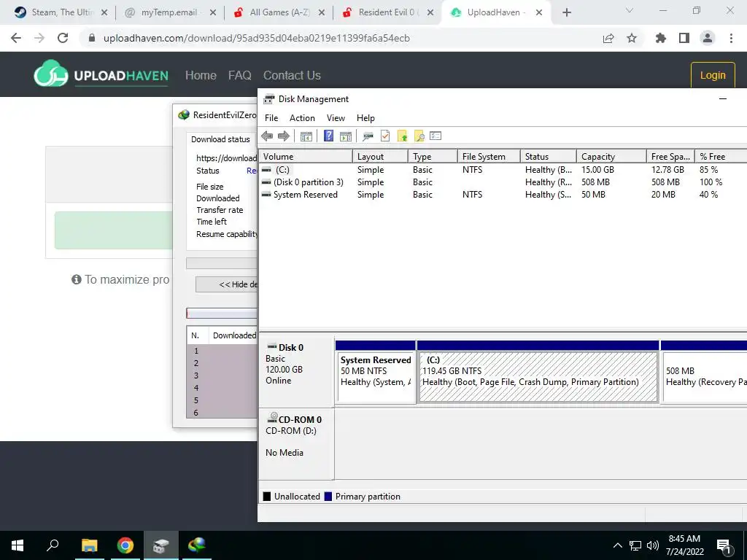The width and height of the screenshot is (747, 560).
Task: Open the blue Help question mark icon
Action: point(329,136)
